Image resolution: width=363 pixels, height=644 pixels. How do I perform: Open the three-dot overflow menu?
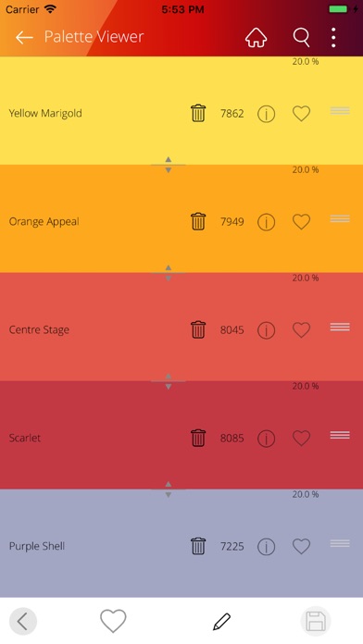click(333, 38)
